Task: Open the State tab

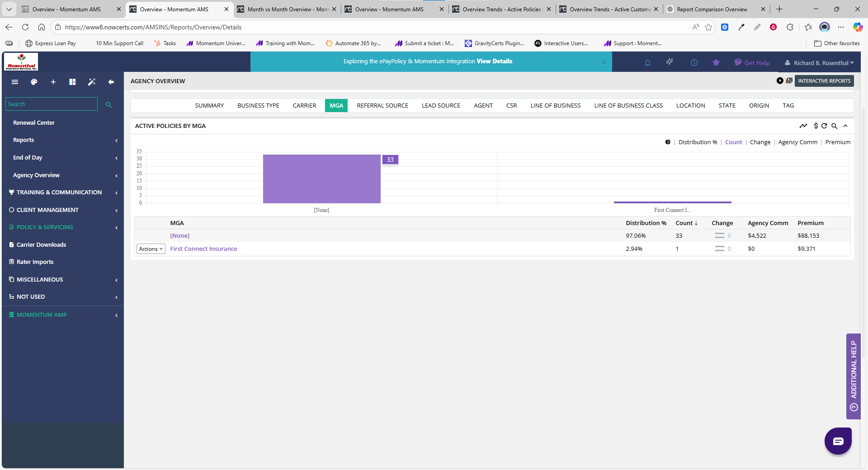Action: (727, 106)
